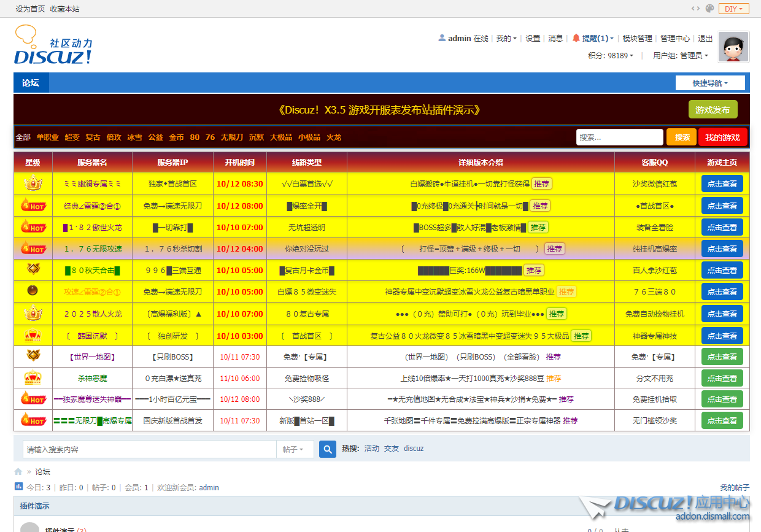Expand 提醒(1) notifications dropdown

click(597, 38)
